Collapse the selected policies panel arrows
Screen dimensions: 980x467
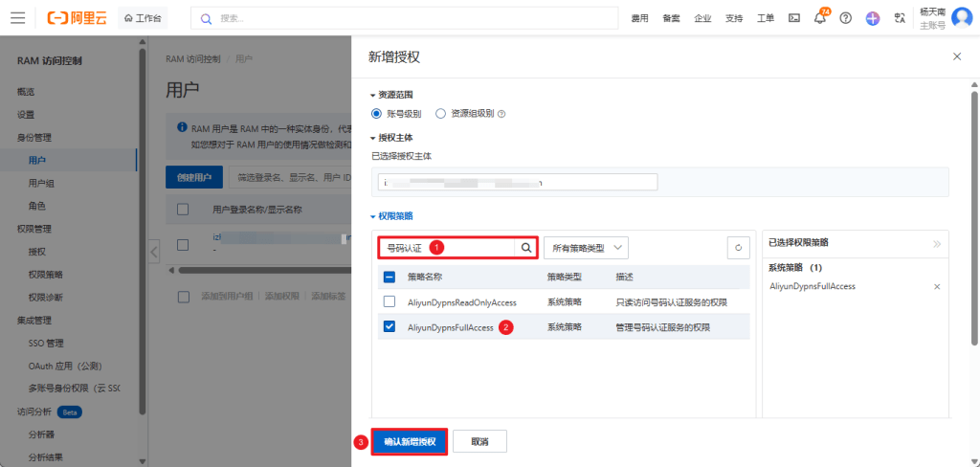click(936, 244)
